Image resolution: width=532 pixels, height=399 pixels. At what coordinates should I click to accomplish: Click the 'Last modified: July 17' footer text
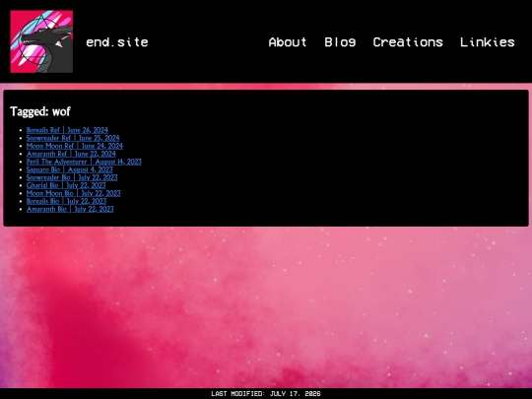pos(266,393)
